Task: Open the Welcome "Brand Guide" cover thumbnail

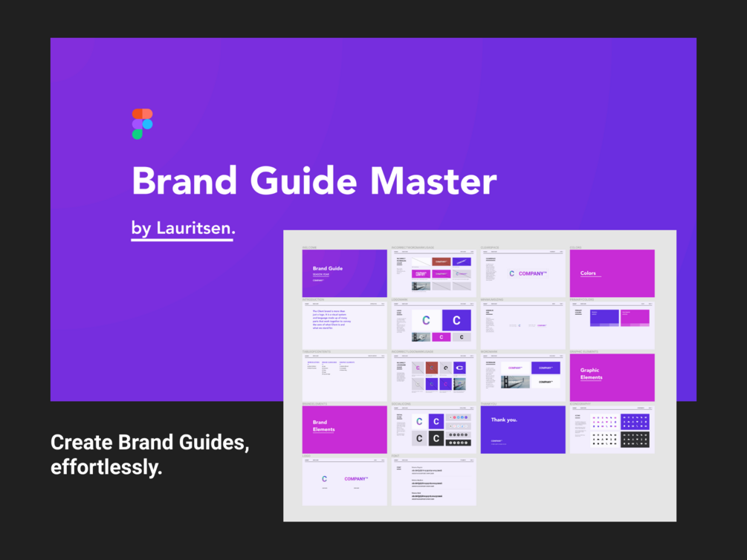Action: tap(344, 273)
